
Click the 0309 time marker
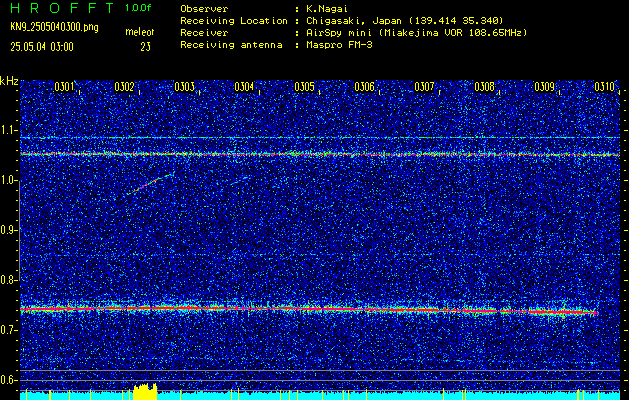544,87
